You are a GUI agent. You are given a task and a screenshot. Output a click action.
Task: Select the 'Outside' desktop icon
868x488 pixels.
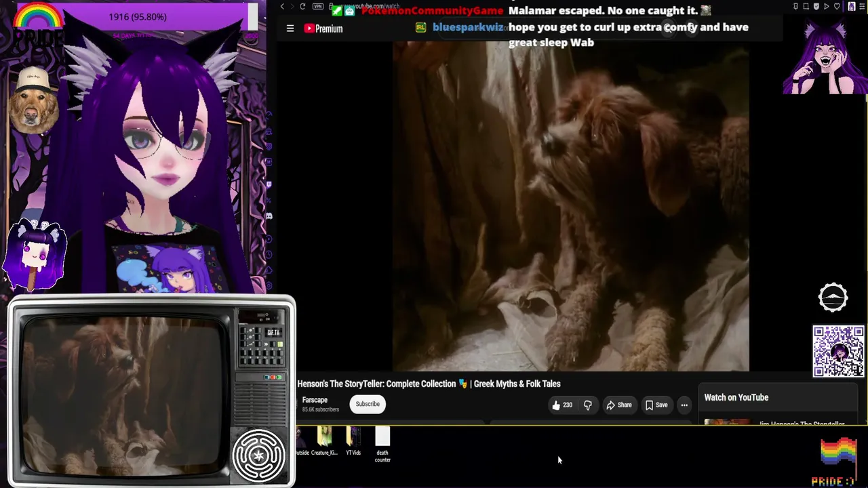click(x=301, y=442)
